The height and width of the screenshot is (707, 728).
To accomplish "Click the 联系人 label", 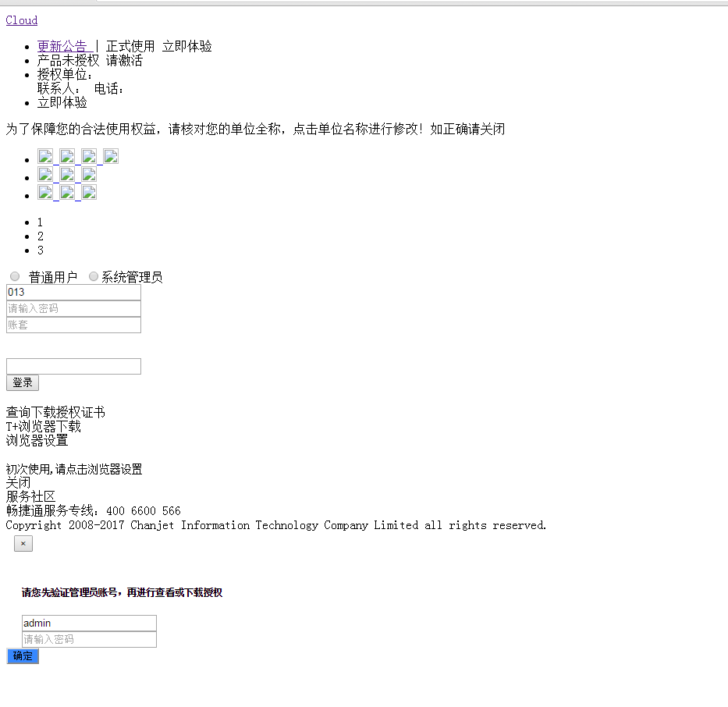I will [x=59, y=89].
